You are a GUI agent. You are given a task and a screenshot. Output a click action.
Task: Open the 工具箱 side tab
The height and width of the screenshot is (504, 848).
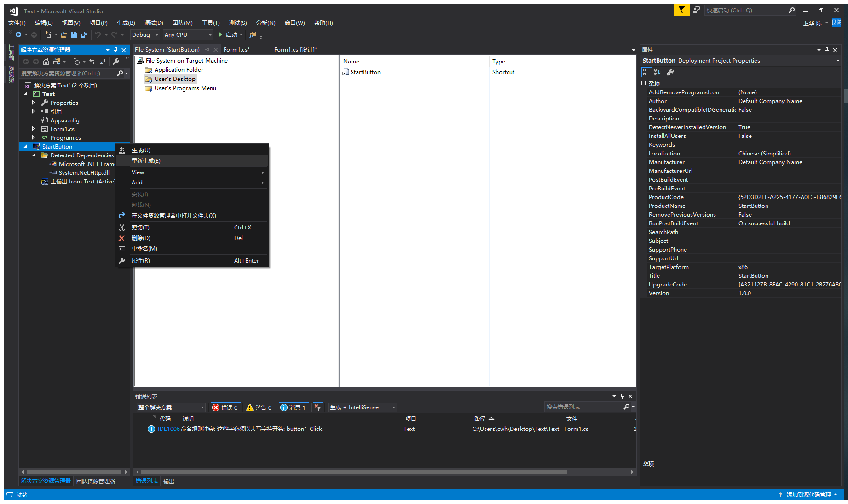[x=12, y=52]
